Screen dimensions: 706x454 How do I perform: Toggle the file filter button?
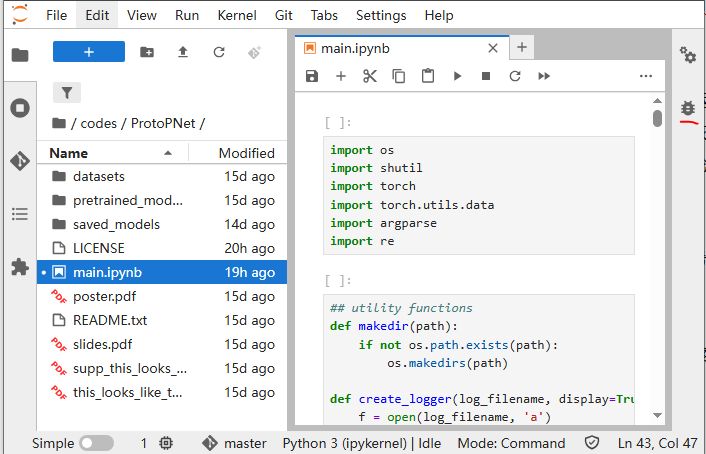pyautogui.click(x=67, y=93)
